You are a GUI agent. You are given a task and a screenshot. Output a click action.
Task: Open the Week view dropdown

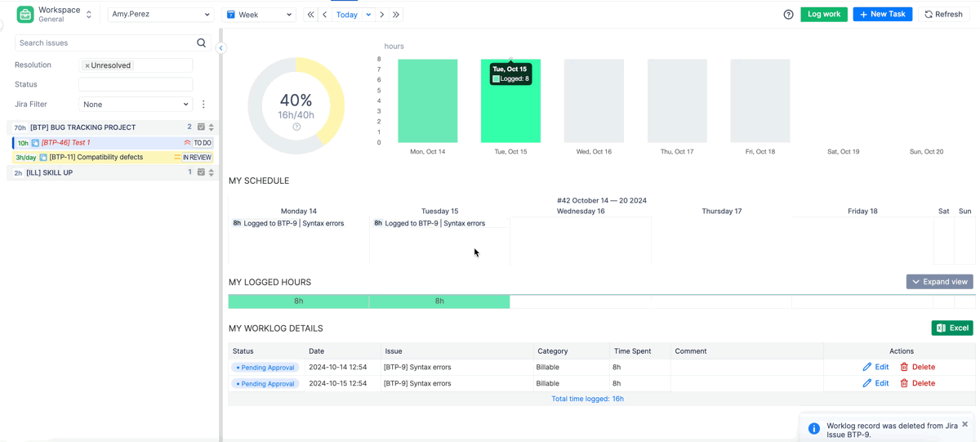click(259, 15)
